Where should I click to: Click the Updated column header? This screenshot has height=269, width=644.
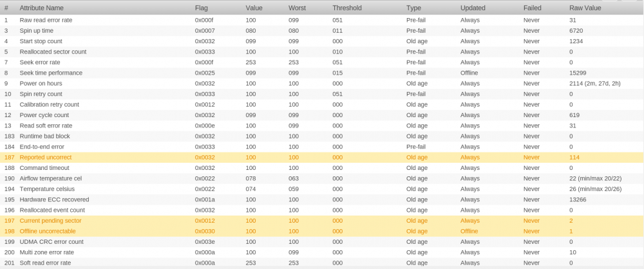click(x=473, y=8)
